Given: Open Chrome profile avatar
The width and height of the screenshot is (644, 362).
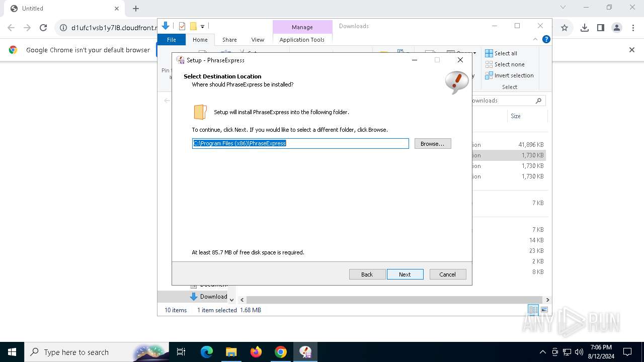Looking at the screenshot, I should [617, 28].
